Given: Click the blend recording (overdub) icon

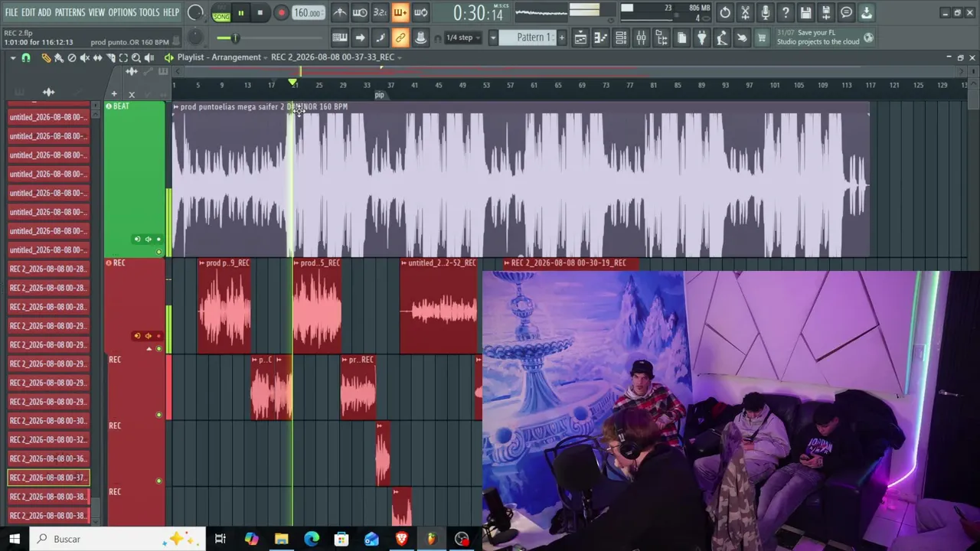Looking at the screenshot, I should 400,12.
